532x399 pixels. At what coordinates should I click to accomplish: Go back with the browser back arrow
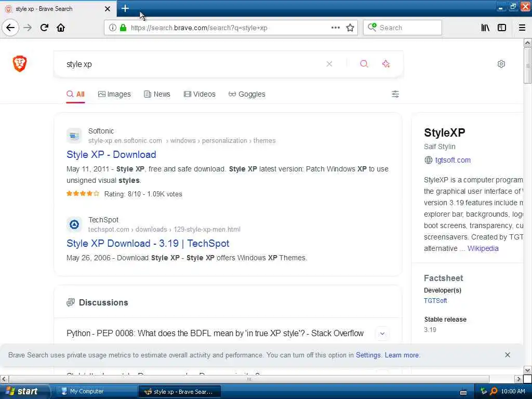pos(10,28)
